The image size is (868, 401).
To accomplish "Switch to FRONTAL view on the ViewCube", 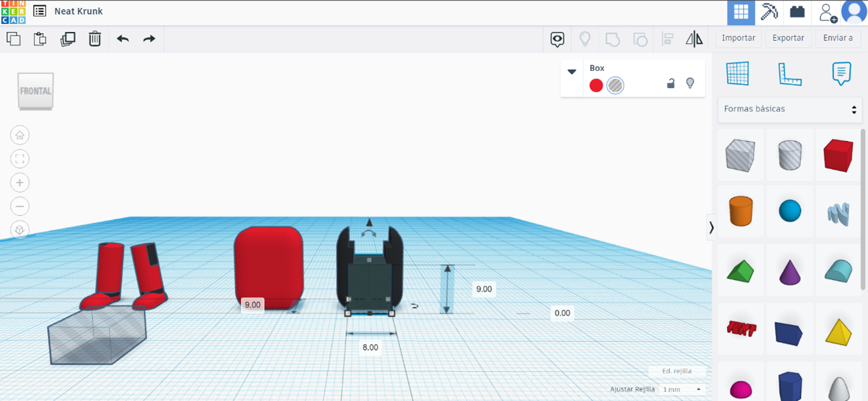I will coord(35,92).
